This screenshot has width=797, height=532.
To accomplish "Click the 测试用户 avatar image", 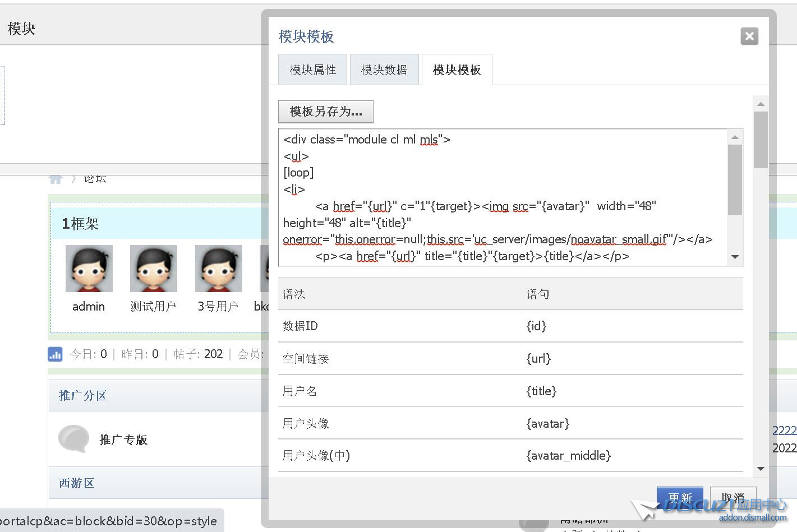I will [153, 269].
